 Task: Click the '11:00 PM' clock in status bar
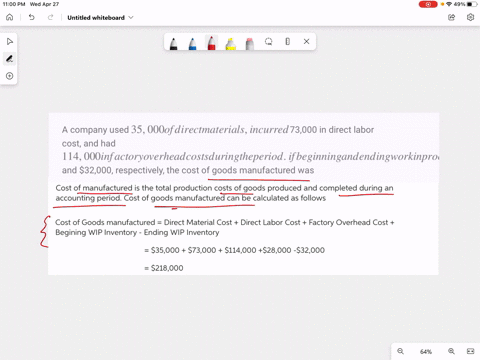(14, 4)
